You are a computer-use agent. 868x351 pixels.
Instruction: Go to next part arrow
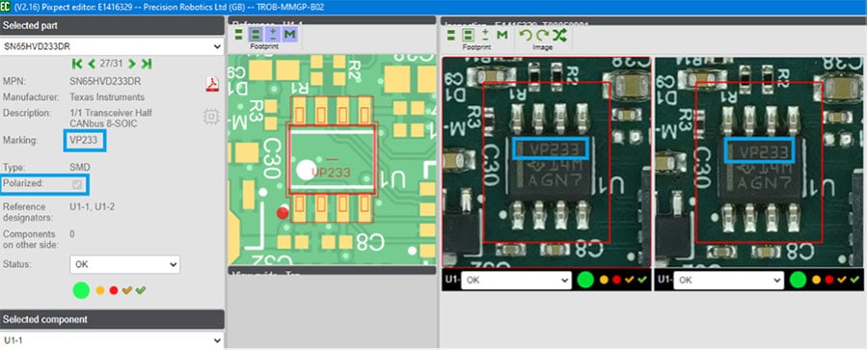[132, 65]
